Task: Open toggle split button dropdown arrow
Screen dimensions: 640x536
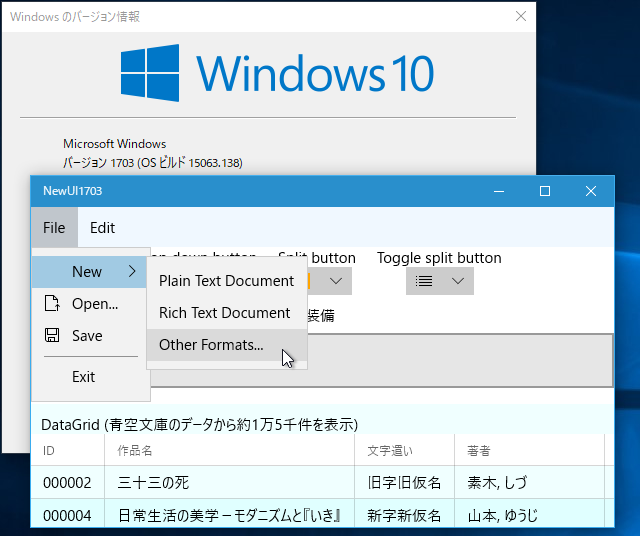Action: pos(458,281)
